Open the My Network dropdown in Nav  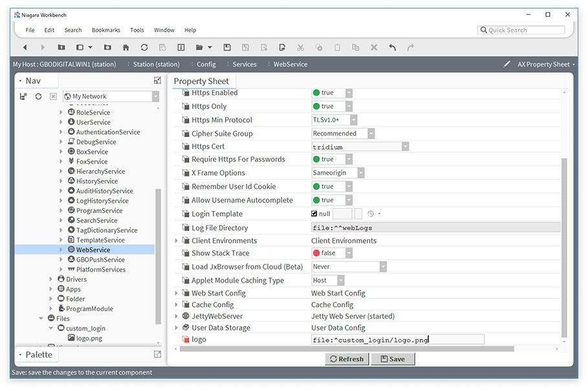click(155, 96)
